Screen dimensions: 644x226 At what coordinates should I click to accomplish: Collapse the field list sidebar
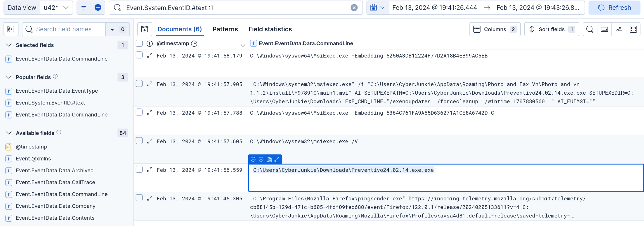[x=11, y=29]
